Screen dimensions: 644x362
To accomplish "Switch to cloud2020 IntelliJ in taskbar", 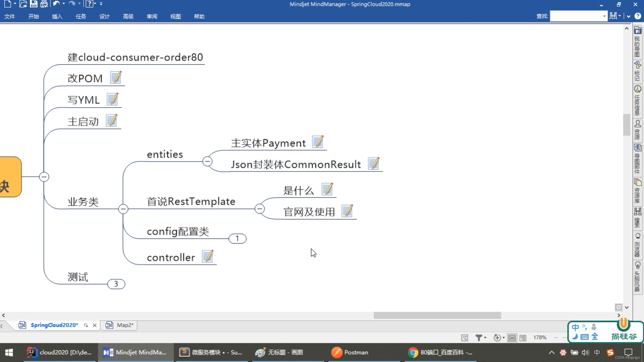I will click(60, 352).
